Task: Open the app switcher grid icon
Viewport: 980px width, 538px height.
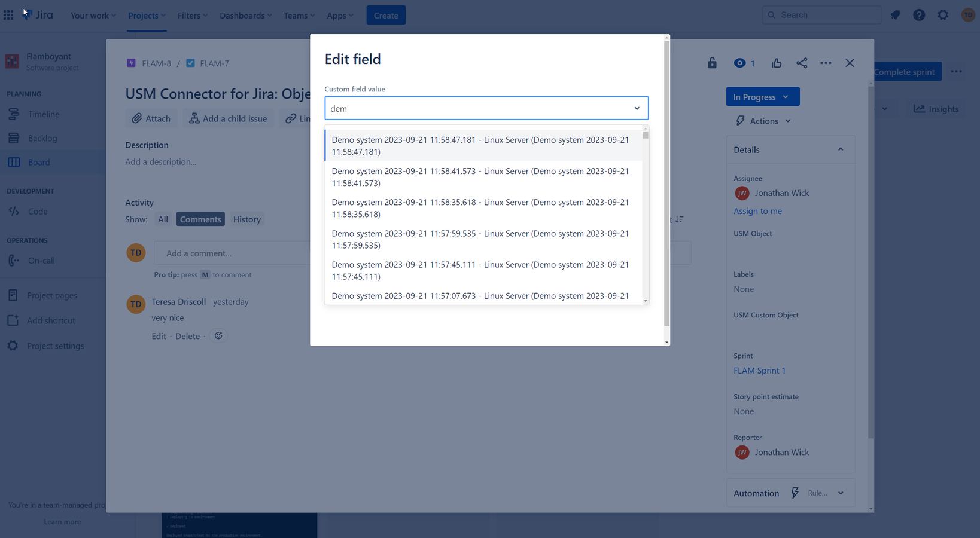Action: pos(8,15)
